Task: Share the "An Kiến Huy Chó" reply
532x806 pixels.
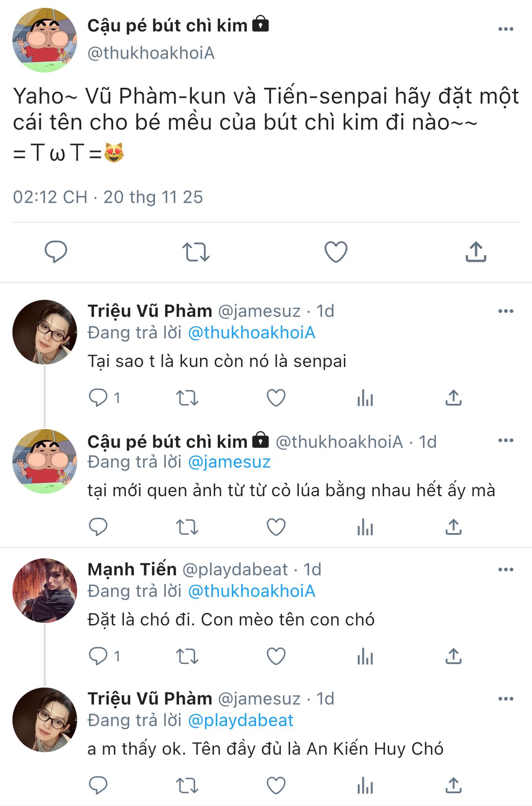Action: (x=453, y=785)
